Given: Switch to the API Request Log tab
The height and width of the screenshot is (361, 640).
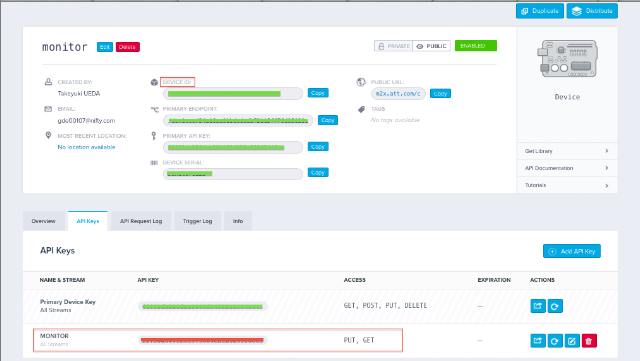Looking at the screenshot, I should click(x=141, y=221).
